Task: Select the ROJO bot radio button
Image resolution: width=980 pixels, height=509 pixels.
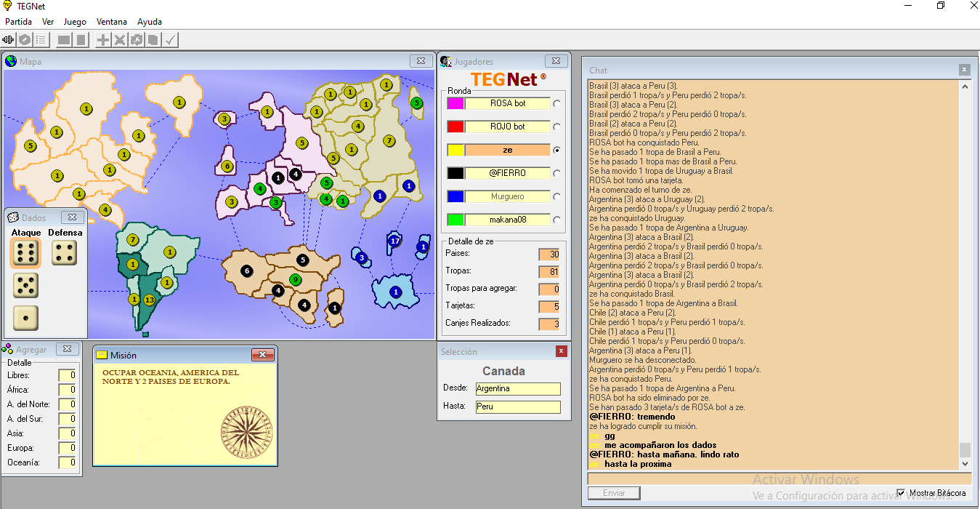Action: point(557,127)
